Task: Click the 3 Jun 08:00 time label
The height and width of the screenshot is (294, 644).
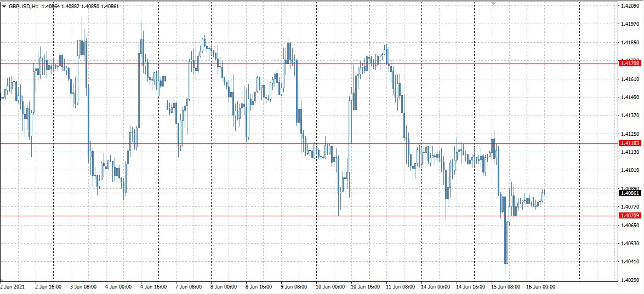Action: [x=83, y=287]
